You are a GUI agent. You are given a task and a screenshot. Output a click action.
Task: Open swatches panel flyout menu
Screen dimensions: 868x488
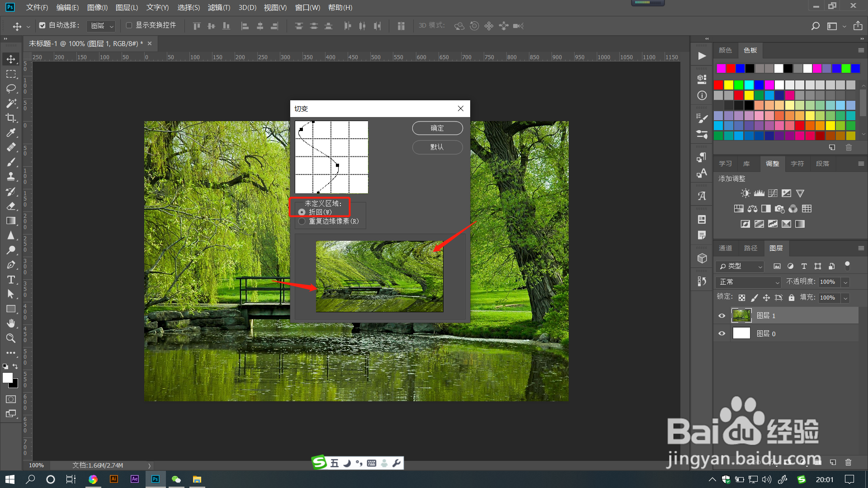click(861, 50)
